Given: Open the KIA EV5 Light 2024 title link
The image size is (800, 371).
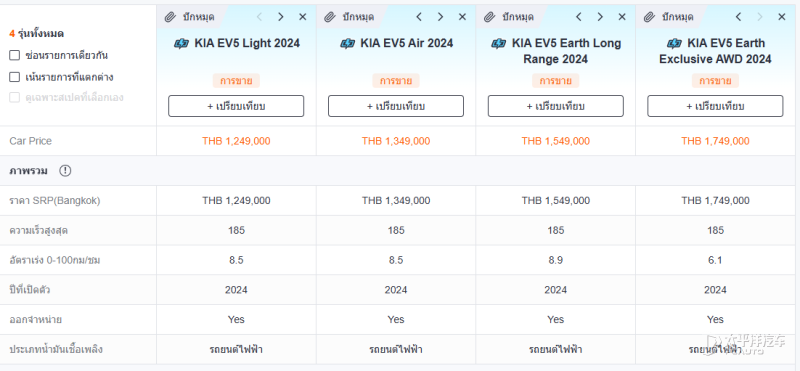Looking at the screenshot, I should (x=237, y=43).
